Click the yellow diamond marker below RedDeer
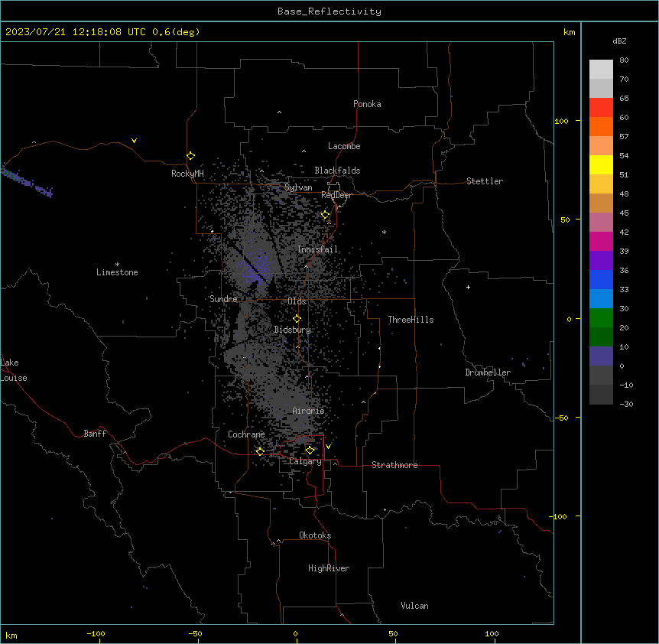 coord(326,215)
